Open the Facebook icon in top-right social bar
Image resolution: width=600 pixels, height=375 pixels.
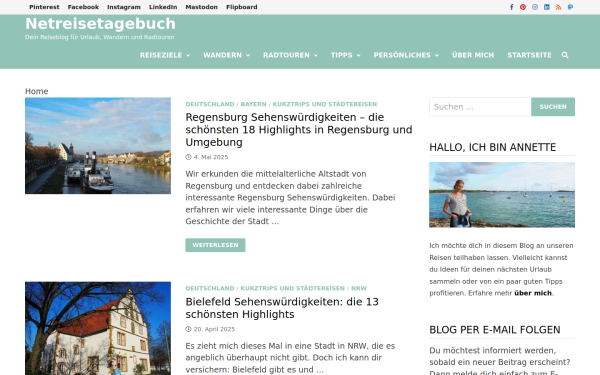[511, 7]
